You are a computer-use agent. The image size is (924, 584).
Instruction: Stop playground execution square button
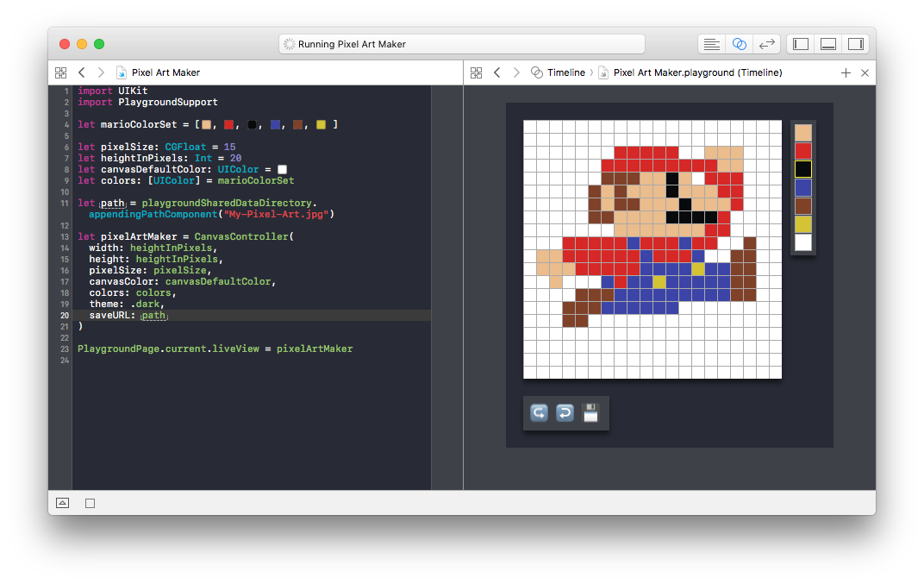click(91, 503)
